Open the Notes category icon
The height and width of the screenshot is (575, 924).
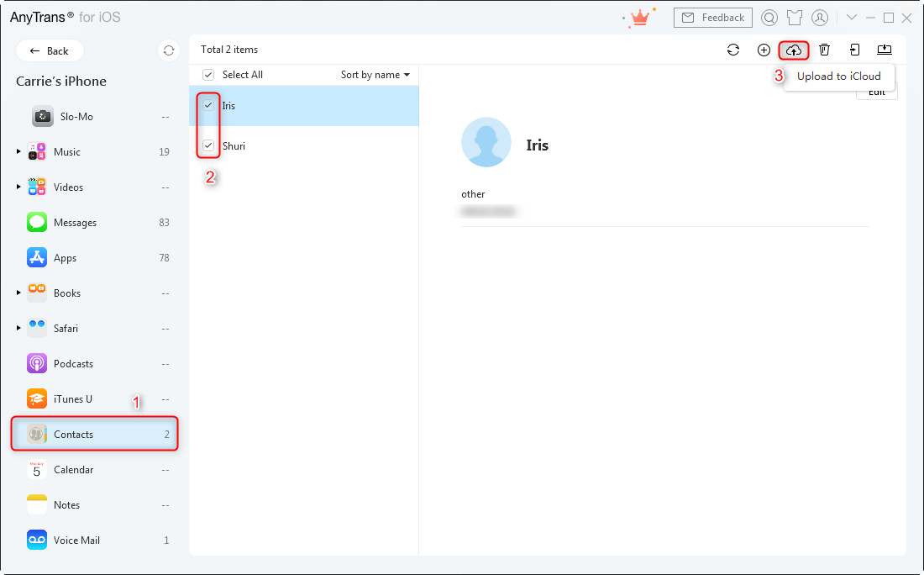coord(36,505)
